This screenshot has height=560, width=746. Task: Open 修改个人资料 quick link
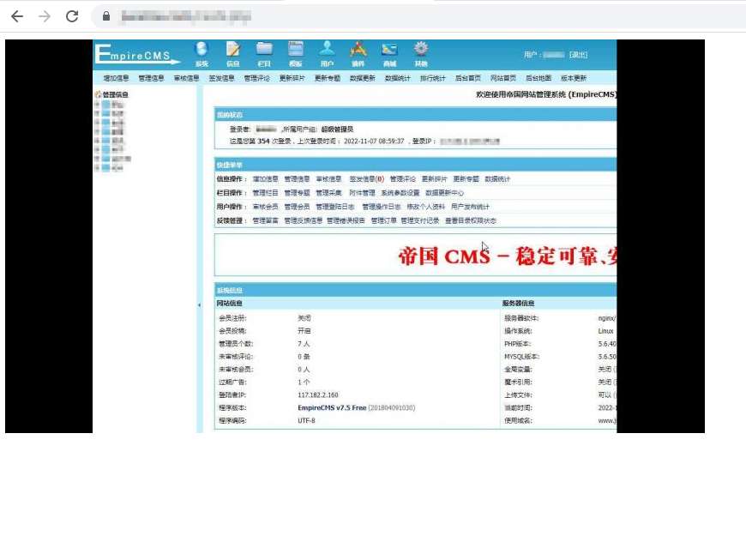[x=426, y=207]
